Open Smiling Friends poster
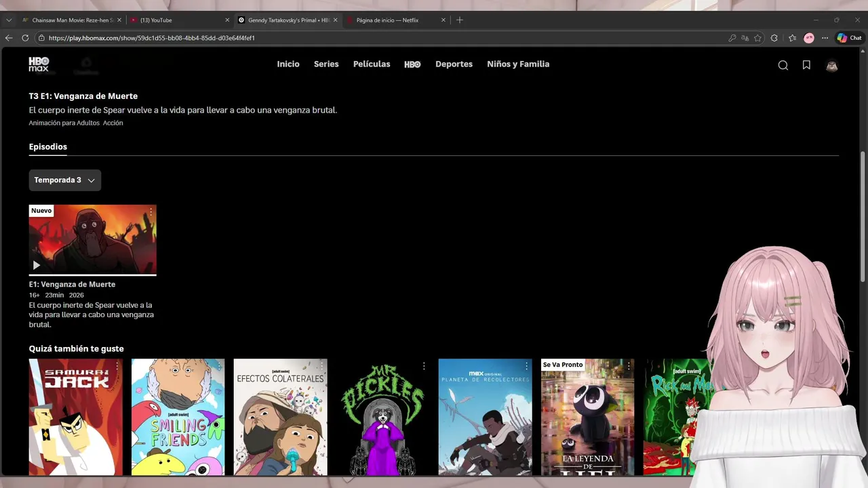Image resolution: width=868 pixels, height=488 pixels. (178, 417)
